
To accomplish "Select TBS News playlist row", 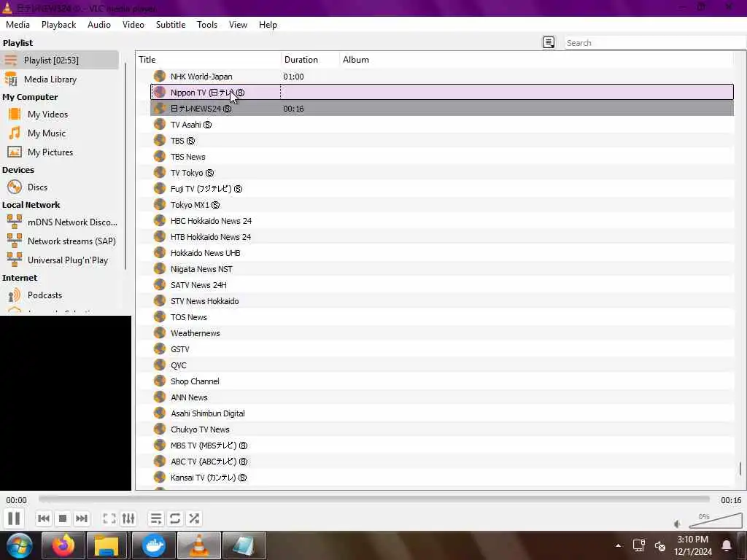I will click(x=441, y=157).
